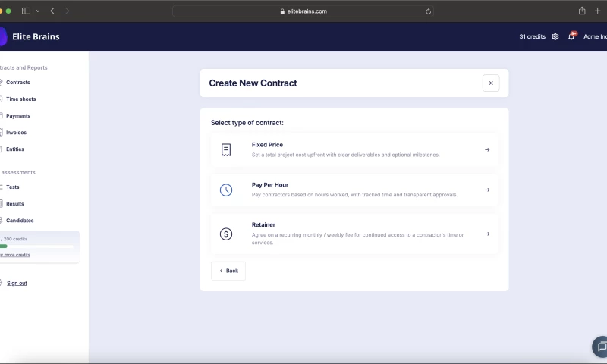607x364 pixels.
Task: Go back with the Back button
Action: click(x=228, y=271)
